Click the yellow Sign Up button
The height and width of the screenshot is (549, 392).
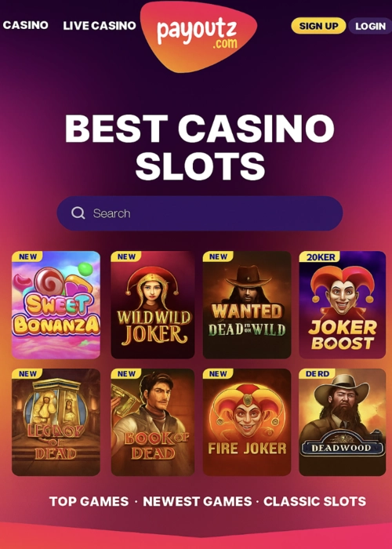(x=318, y=26)
